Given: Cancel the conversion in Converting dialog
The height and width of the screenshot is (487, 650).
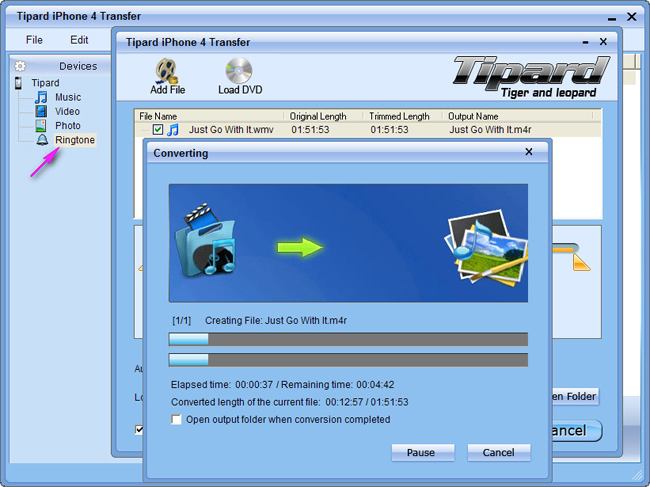Looking at the screenshot, I should (499, 453).
